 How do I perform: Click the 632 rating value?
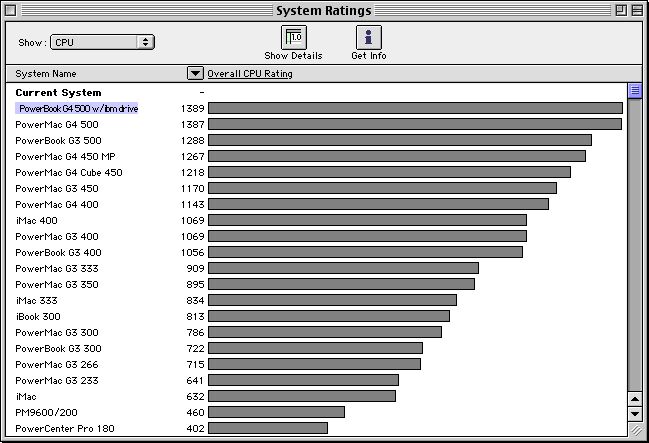pyautogui.click(x=195, y=397)
